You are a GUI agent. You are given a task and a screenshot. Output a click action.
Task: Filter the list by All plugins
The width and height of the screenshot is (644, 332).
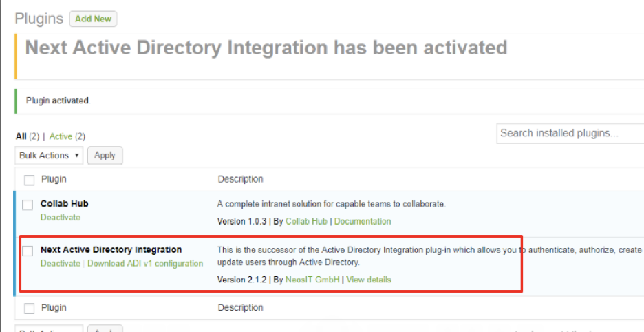[21, 136]
